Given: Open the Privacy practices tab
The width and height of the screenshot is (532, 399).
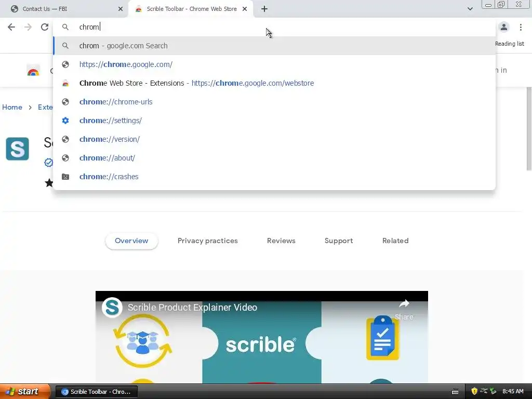Looking at the screenshot, I should click(x=208, y=241).
